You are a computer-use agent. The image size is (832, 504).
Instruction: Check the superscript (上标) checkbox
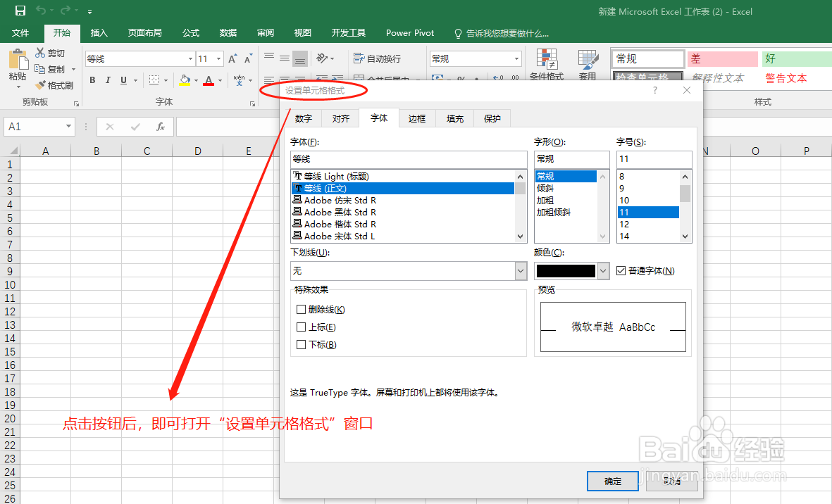pos(301,327)
